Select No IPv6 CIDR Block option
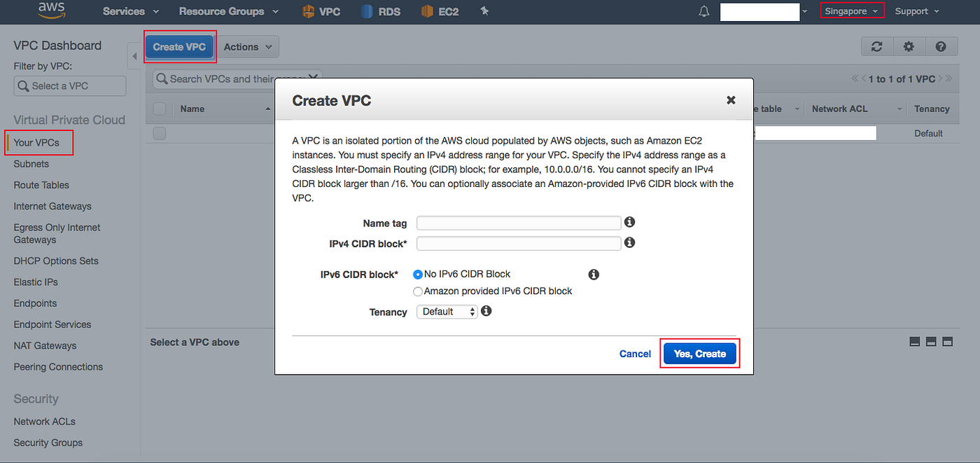Viewport: 980px width, 463px height. click(x=417, y=275)
